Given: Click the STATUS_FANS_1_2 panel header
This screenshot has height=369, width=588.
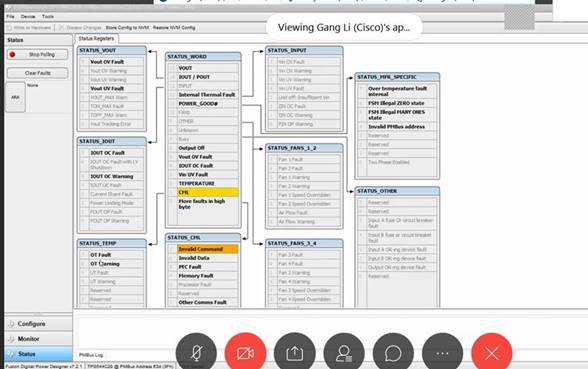Looking at the screenshot, I should click(304, 148).
